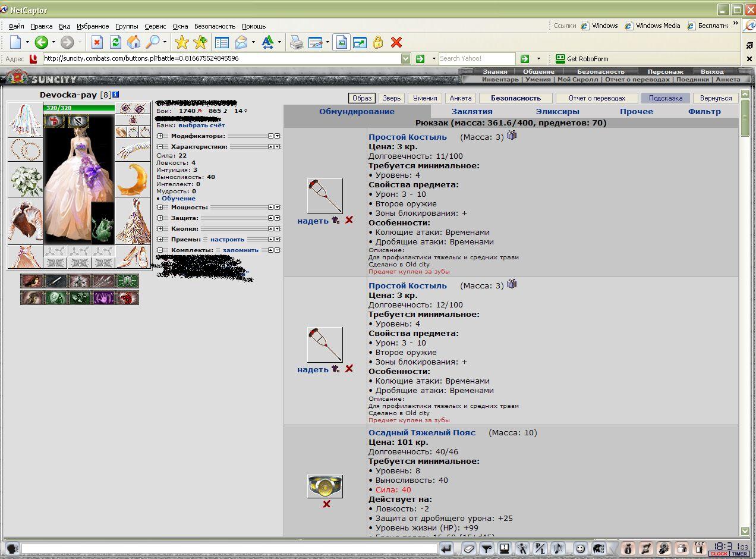Viewport: 756px width, 559px height.
Task: Click the Search Yahoo! input field
Action: point(477,58)
